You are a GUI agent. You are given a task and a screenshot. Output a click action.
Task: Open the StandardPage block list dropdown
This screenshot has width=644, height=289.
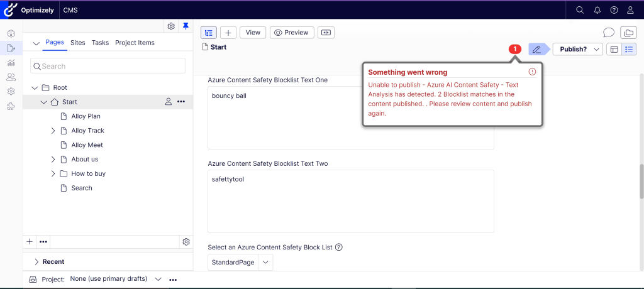[x=265, y=262]
